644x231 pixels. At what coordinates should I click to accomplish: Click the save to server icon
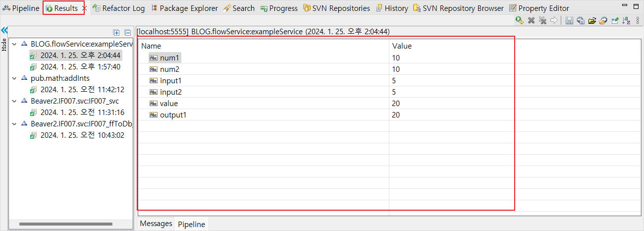tap(581, 20)
